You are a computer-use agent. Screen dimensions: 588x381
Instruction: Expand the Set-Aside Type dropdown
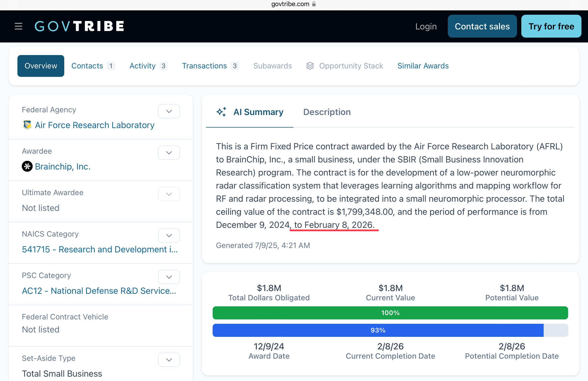tap(169, 360)
